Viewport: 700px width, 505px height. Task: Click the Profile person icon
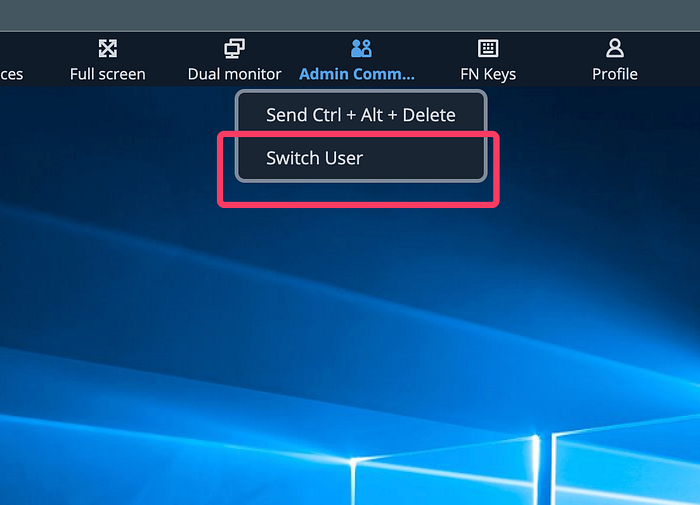coord(615,48)
